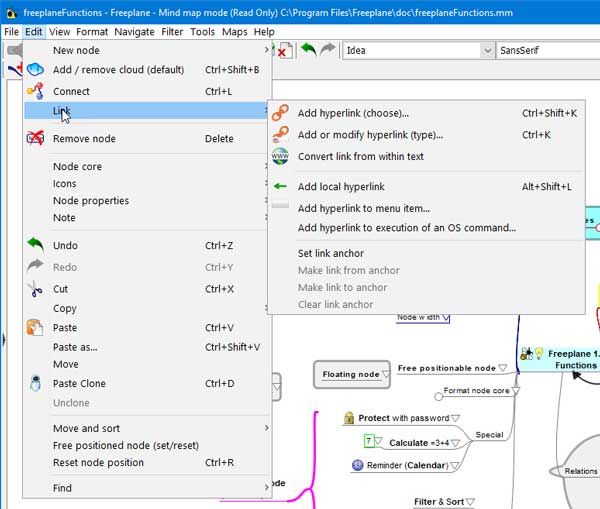This screenshot has width=600, height=509.
Task: Click the Special node label
Action: pyautogui.click(x=489, y=435)
